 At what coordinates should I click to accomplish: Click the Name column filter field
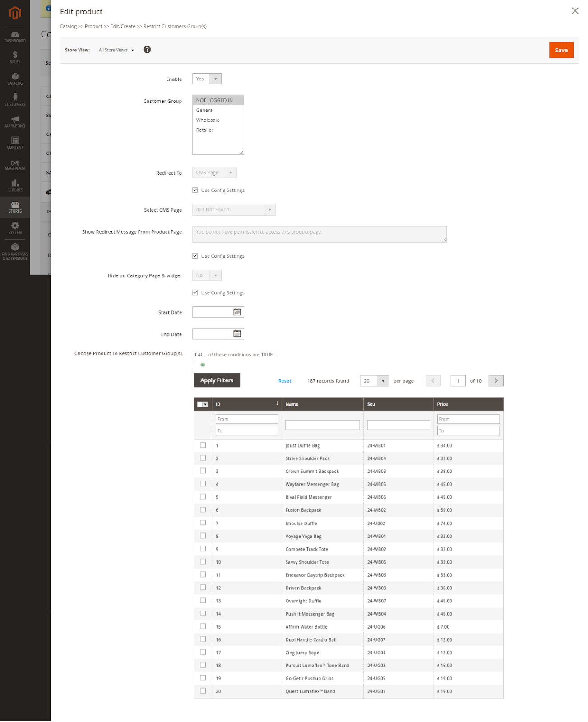coord(322,425)
